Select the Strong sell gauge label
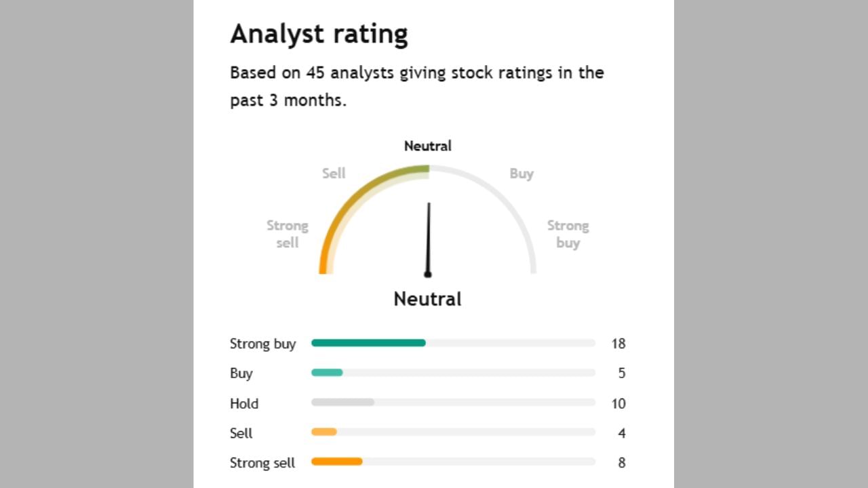 coord(288,234)
